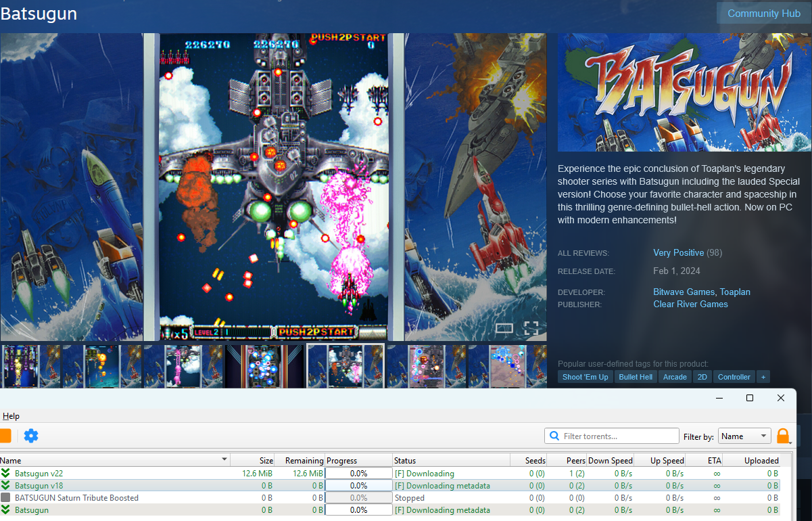
Task: Close the qBittorrent window
Action: 782,398
